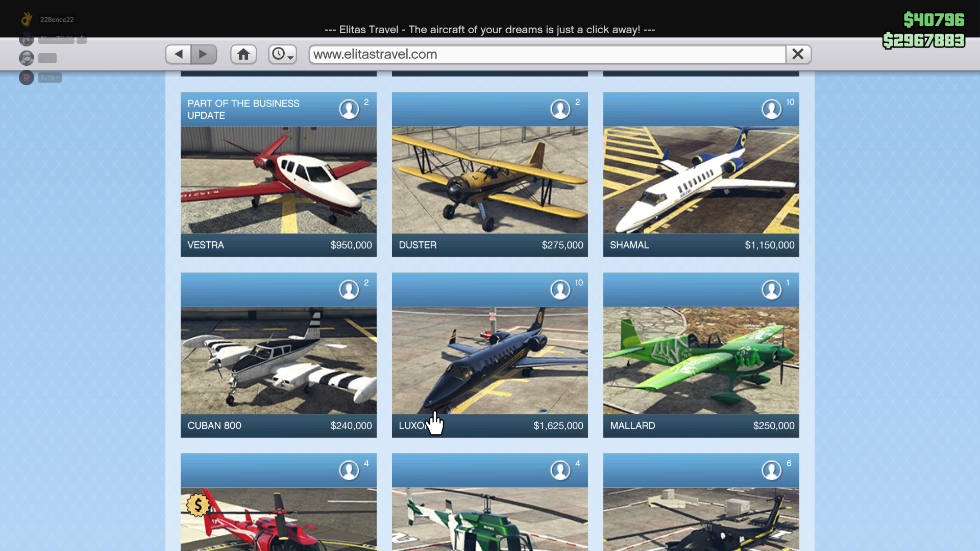Select the black helicopter image
The height and width of the screenshot is (551, 980).
click(x=701, y=519)
